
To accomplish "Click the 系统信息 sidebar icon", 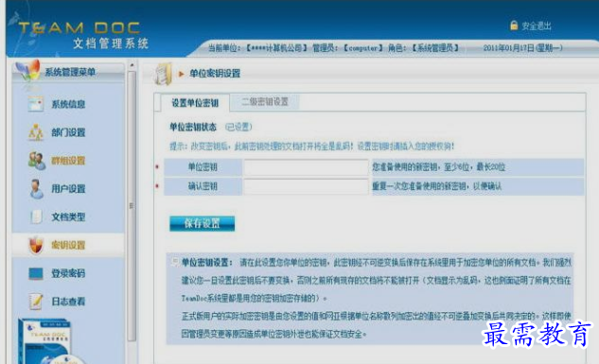I will [x=36, y=104].
